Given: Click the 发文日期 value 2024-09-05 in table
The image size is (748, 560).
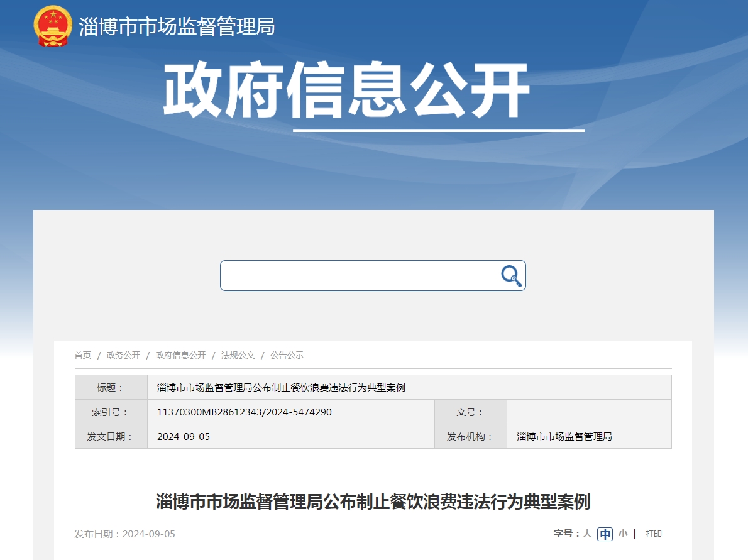Looking at the screenshot, I should point(184,436).
